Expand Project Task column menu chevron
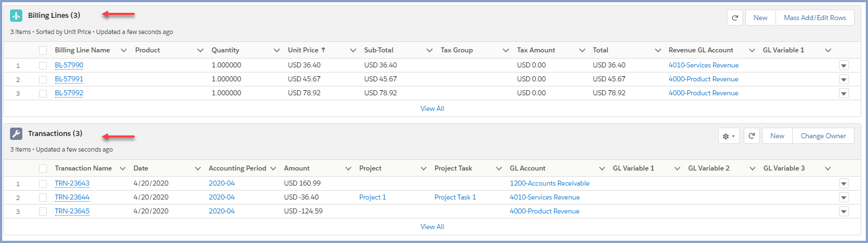Viewport: 868px width, 243px height. tap(499, 169)
